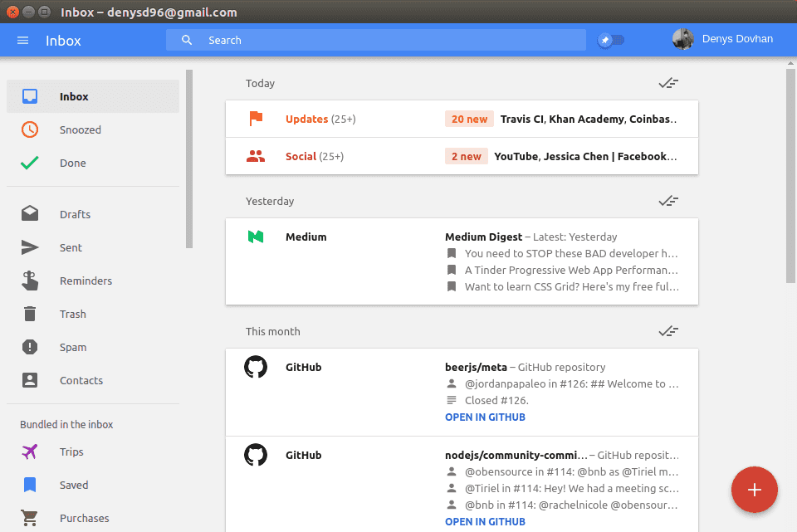
Task: Open the hamburger main menu
Action: pos(23,40)
